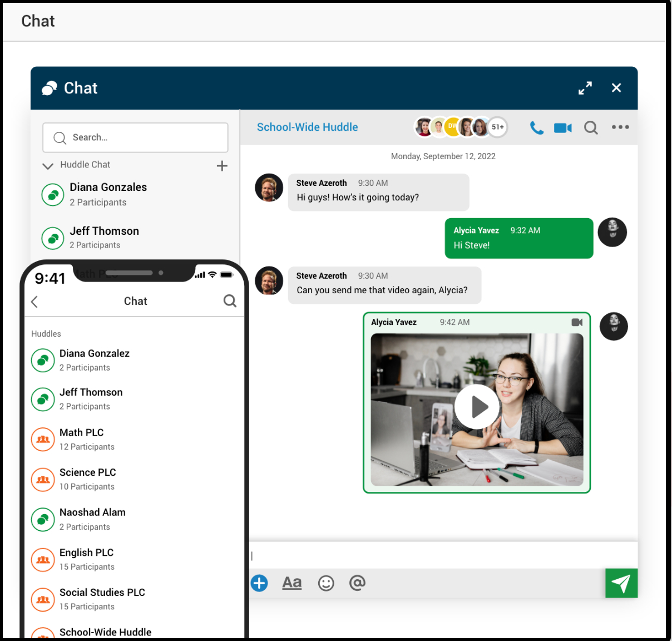
Task: Click the DW participant avatar
Action: click(x=452, y=127)
